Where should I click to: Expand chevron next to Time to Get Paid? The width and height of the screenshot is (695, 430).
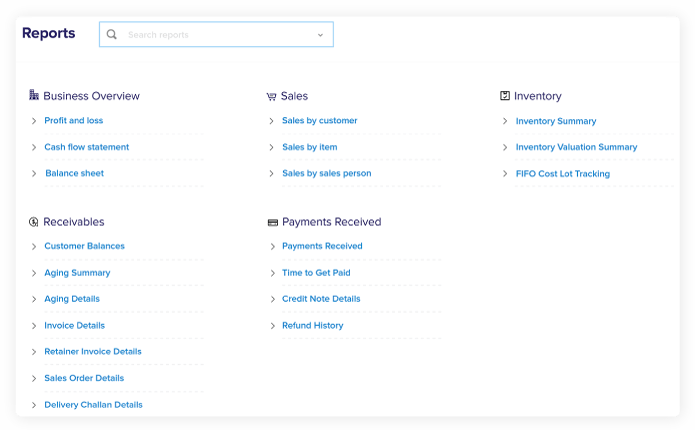pos(273,273)
